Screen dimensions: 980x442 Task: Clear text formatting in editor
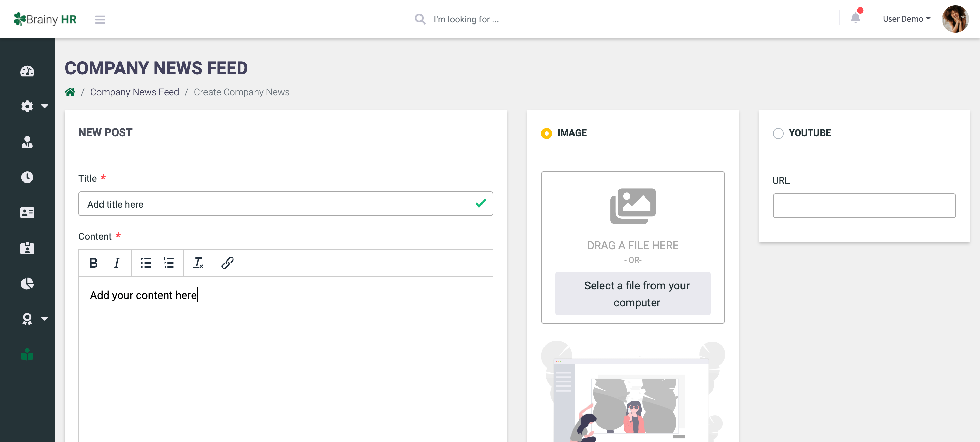(198, 263)
